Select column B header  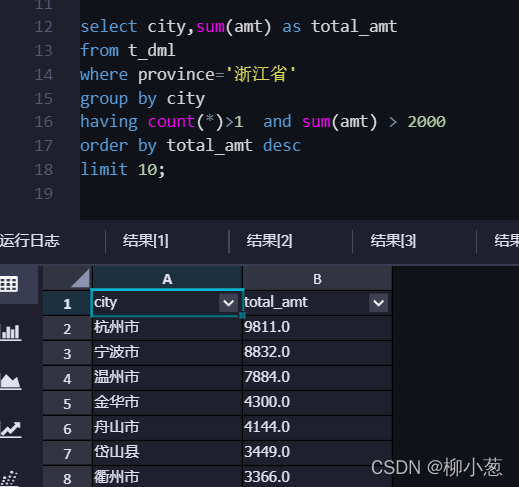(317, 279)
